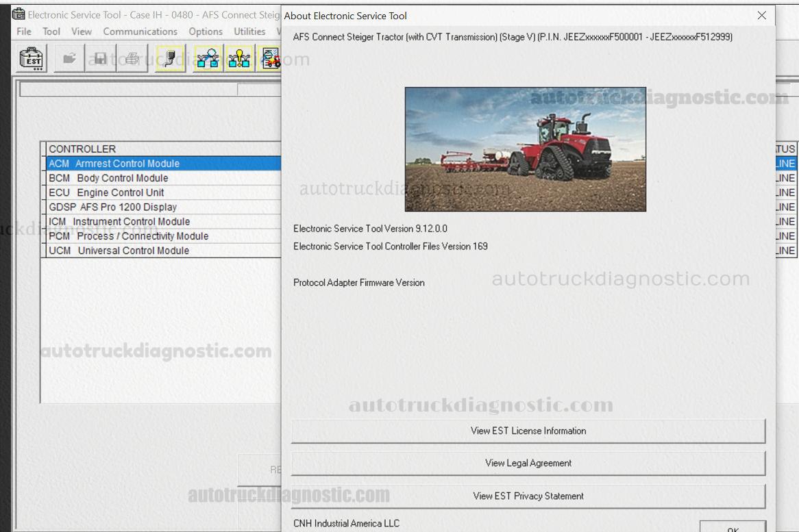This screenshot has height=532, width=799.
Task: Click View Legal Agreement button
Action: (528, 464)
